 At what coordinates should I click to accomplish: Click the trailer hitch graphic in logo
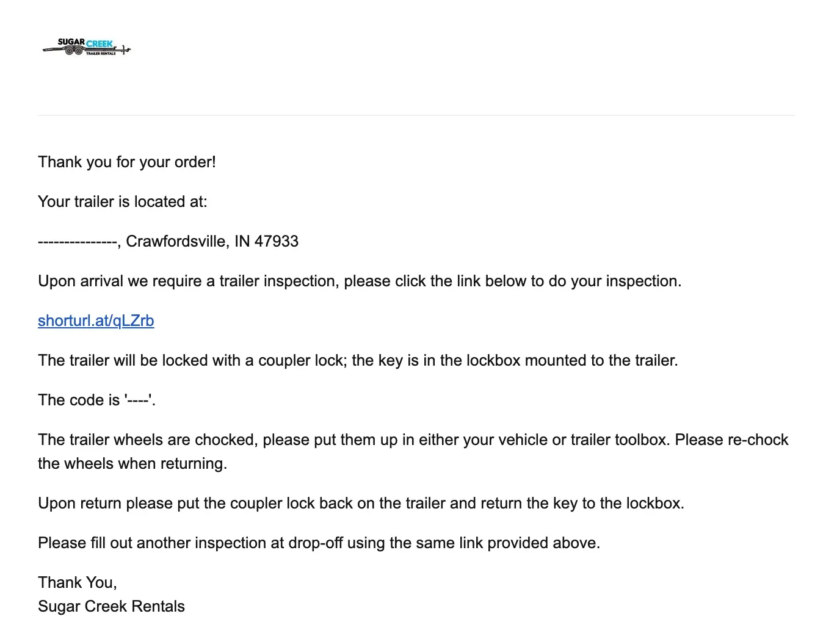click(x=125, y=49)
